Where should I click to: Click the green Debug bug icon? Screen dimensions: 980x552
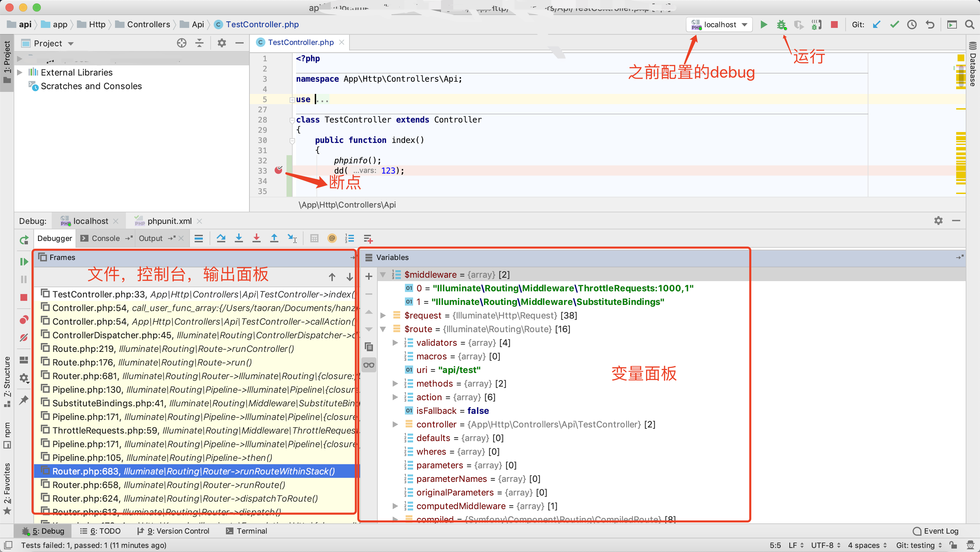click(781, 25)
